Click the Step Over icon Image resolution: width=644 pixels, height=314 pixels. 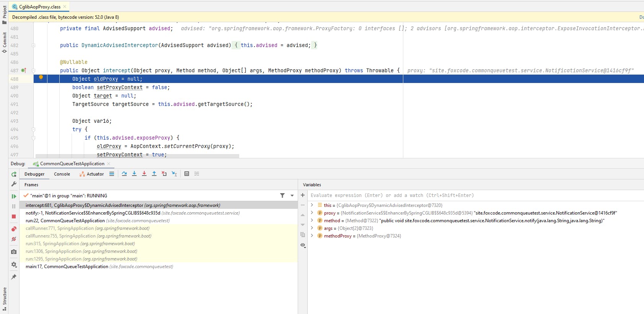[124, 174]
